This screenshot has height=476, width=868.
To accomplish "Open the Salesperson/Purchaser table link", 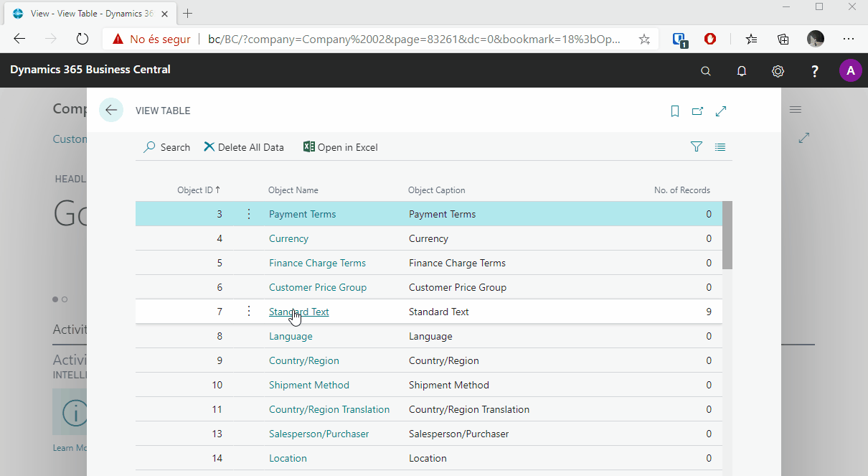I will pyautogui.click(x=319, y=434).
